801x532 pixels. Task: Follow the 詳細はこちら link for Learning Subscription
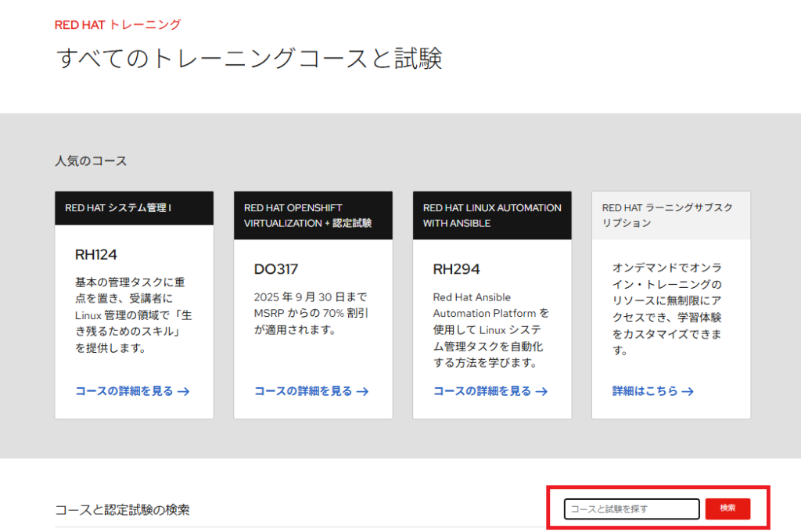coord(645,391)
